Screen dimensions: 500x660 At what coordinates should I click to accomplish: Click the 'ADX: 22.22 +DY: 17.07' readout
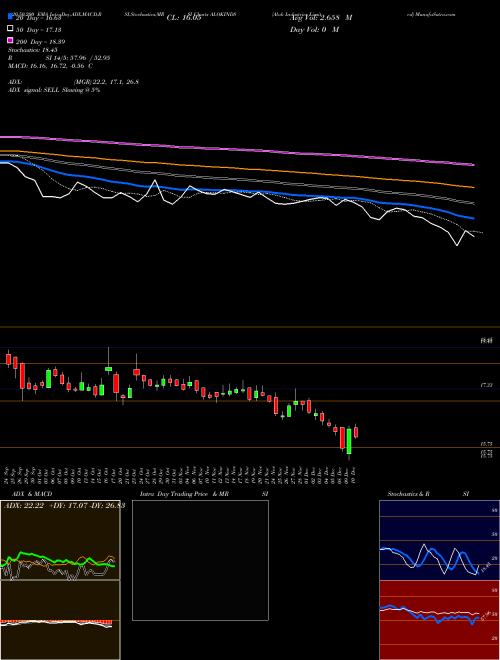64,505
